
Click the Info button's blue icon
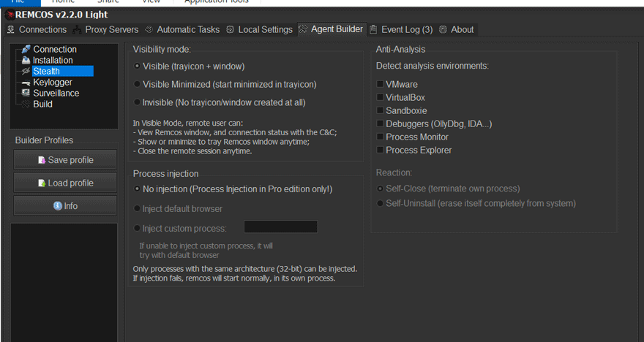coord(58,206)
